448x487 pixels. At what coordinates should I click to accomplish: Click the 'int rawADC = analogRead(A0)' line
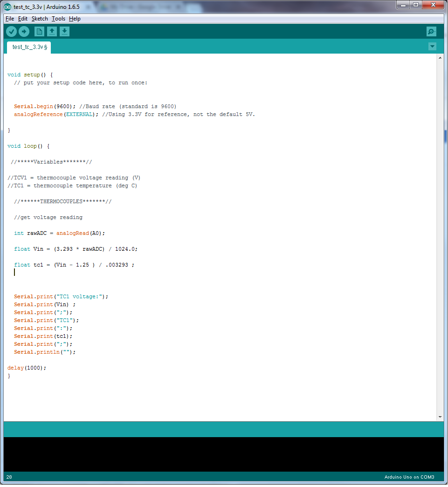click(59, 233)
